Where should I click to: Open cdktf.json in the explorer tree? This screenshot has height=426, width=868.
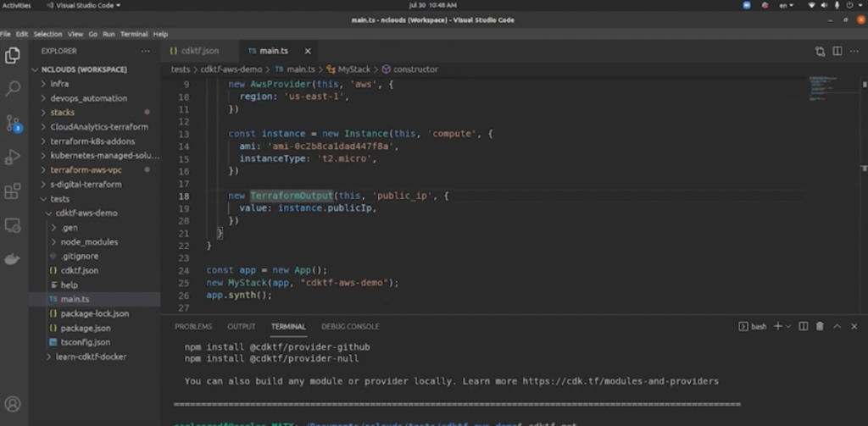click(x=95, y=270)
